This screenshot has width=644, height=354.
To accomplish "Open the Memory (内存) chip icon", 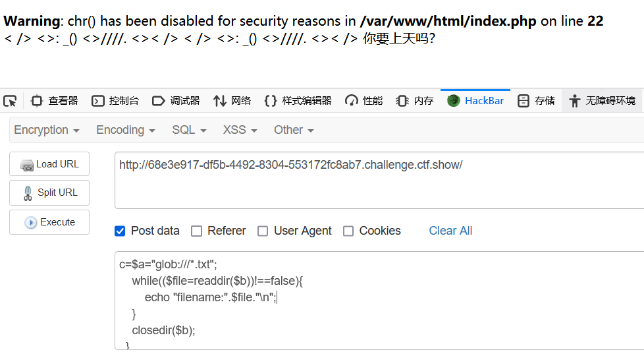I will point(402,101).
